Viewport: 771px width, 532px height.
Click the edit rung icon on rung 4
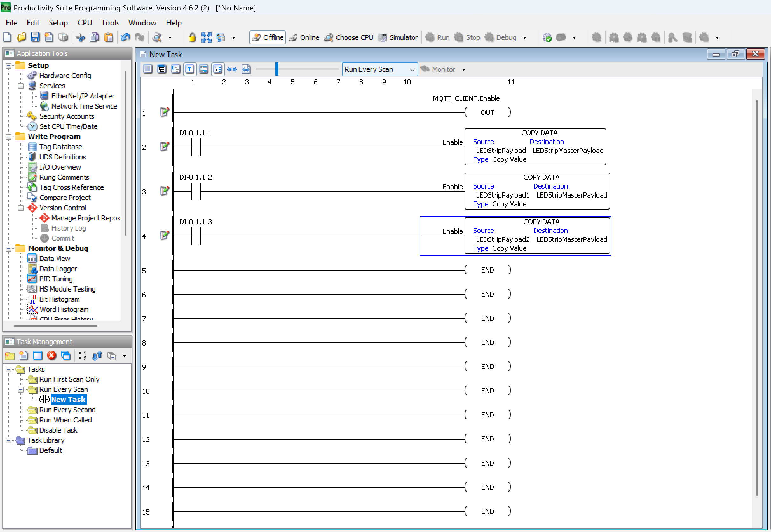[165, 235]
